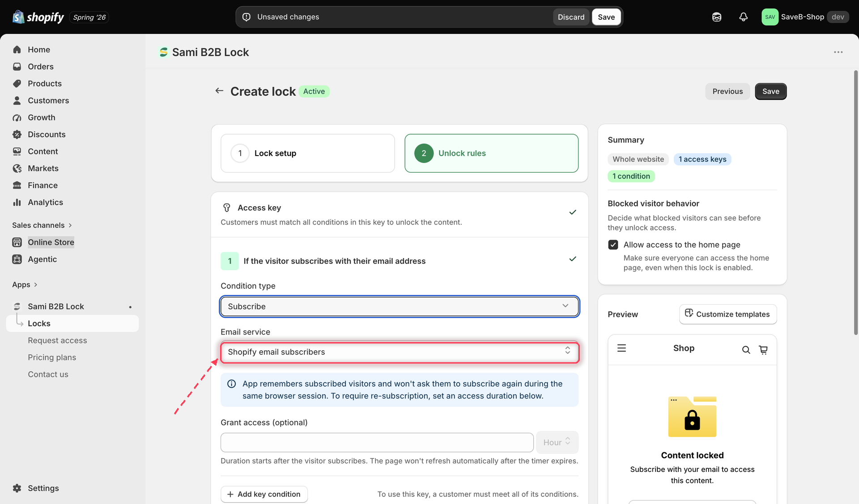
Task: Click Save in top unsaved changes bar
Action: tap(606, 17)
